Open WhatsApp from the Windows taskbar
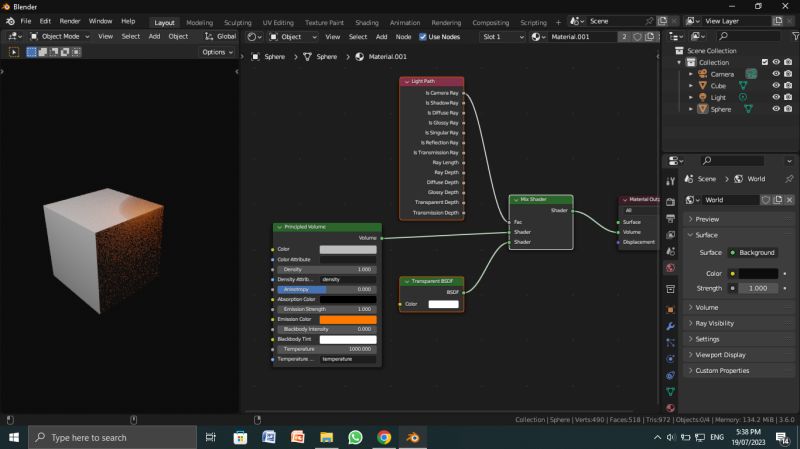The width and height of the screenshot is (800, 449). pos(355,437)
